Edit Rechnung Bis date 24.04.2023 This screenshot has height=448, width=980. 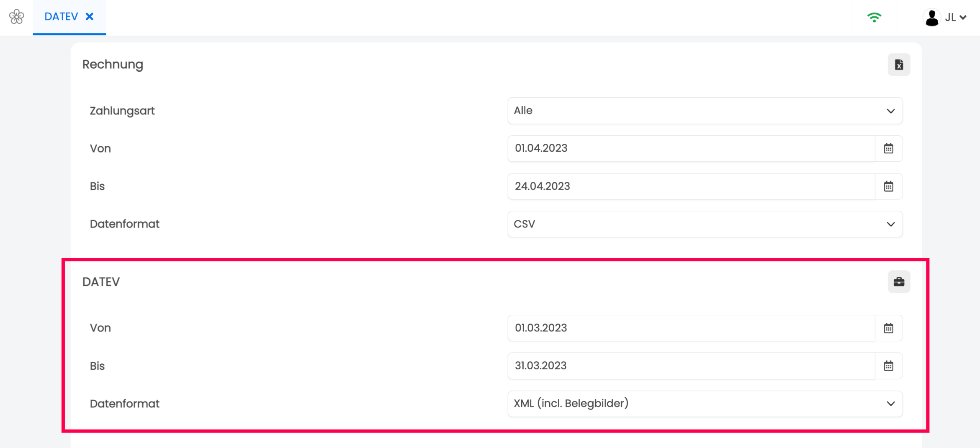(691, 186)
